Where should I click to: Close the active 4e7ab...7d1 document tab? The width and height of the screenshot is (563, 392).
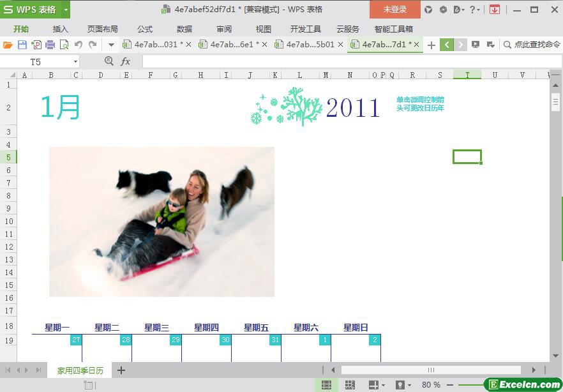pos(416,45)
